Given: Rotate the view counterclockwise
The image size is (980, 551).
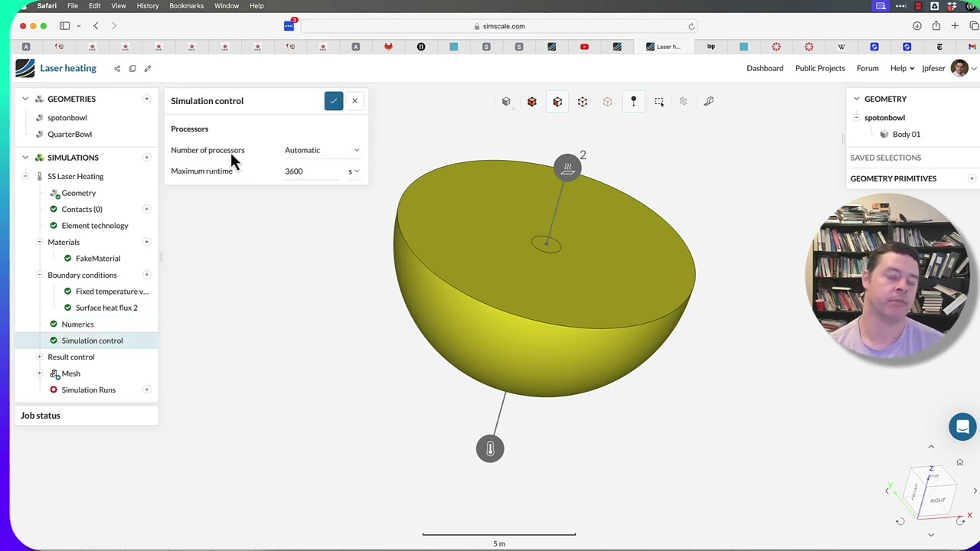Looking at the screenshot, I should (900, 522).
